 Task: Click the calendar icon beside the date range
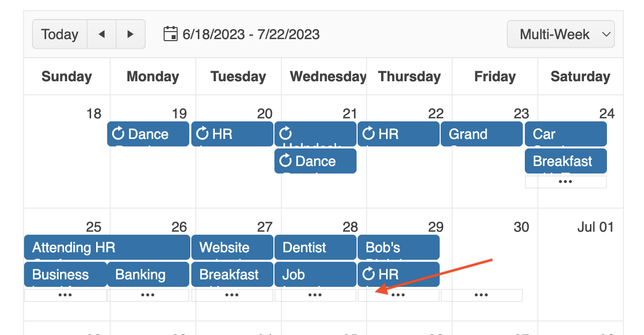[171, 34]
